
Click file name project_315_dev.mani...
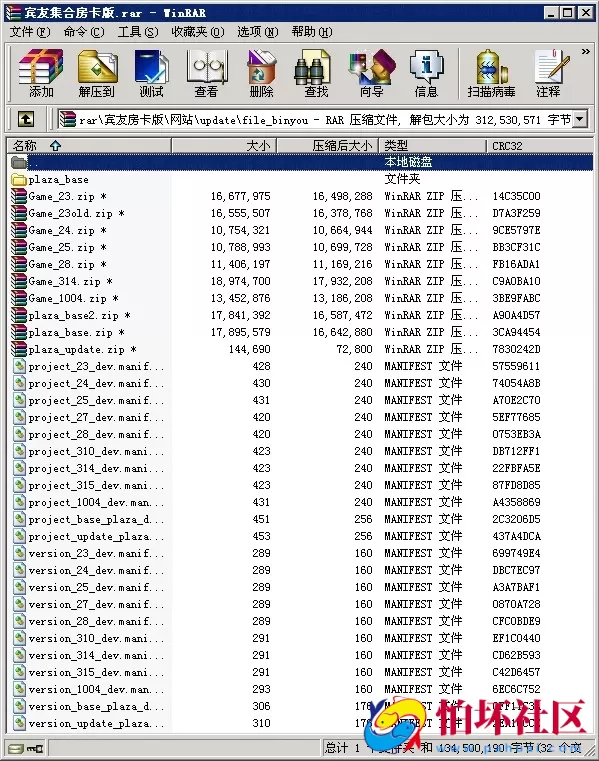pos(96,486)
